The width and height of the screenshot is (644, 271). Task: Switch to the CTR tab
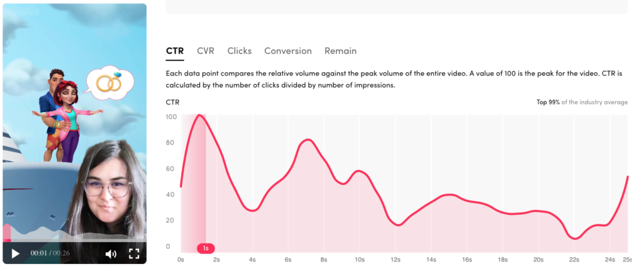coord(175,51)
